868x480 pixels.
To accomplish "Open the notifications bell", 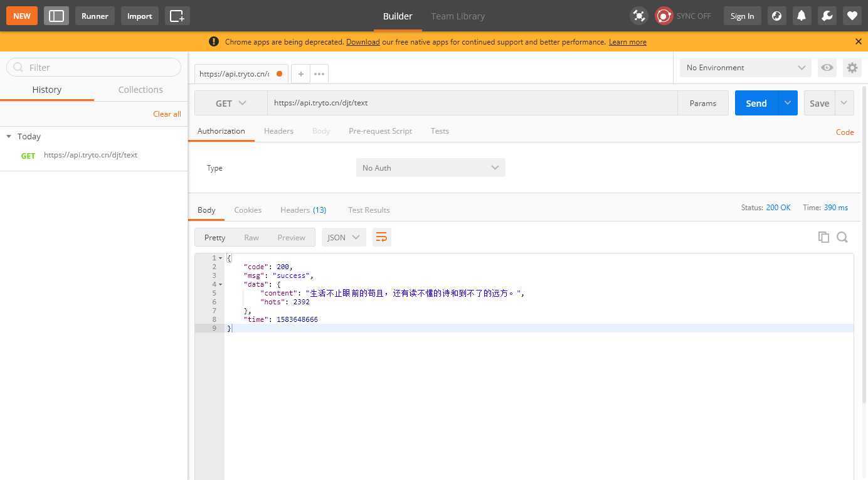I will point(802,16).
